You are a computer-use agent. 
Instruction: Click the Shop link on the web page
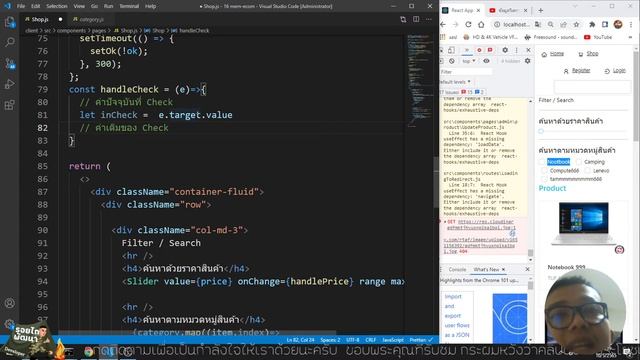pyautogui.click(x=592, y=53)
